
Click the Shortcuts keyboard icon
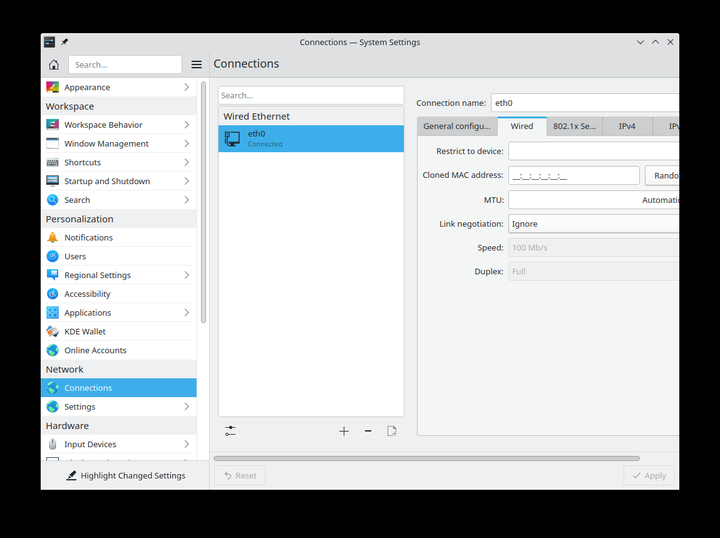pyautogui.click(x=52, y=163)
